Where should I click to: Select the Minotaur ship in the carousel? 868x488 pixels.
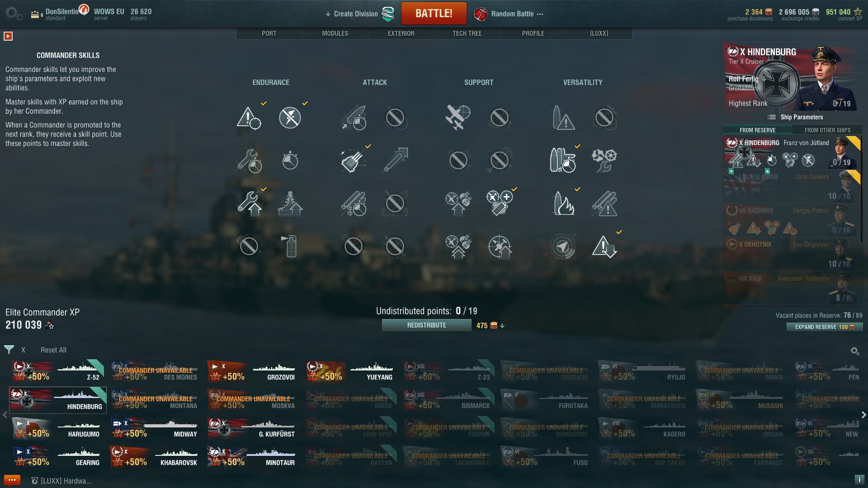(251, 457)
